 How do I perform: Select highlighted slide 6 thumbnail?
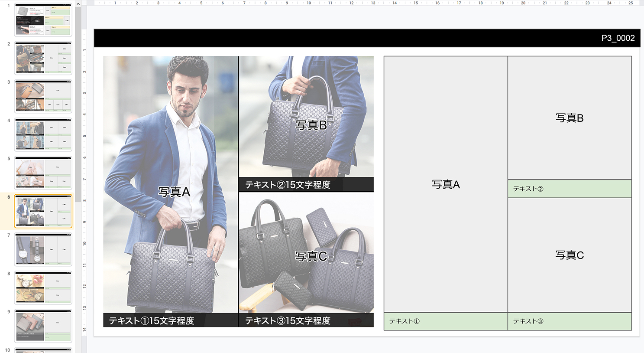tap(43, 211)
